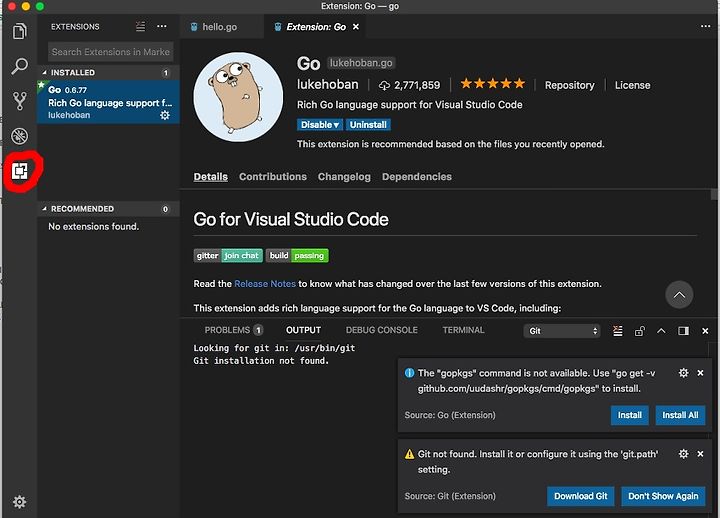Click "Git installation not found." output line
This screenshot has width=720, height=518.
(x=261, y=361)
